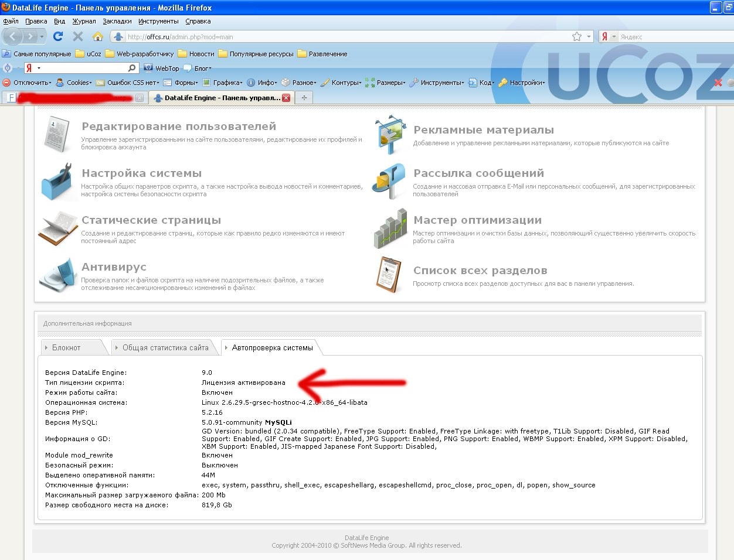Open the Настройки developer toolbar menu

coord(522,83)
